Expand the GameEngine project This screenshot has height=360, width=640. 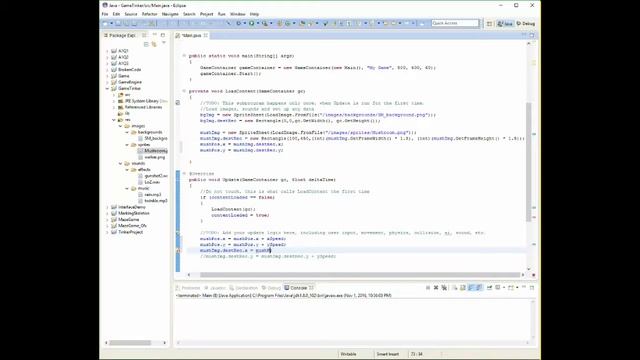107,82
